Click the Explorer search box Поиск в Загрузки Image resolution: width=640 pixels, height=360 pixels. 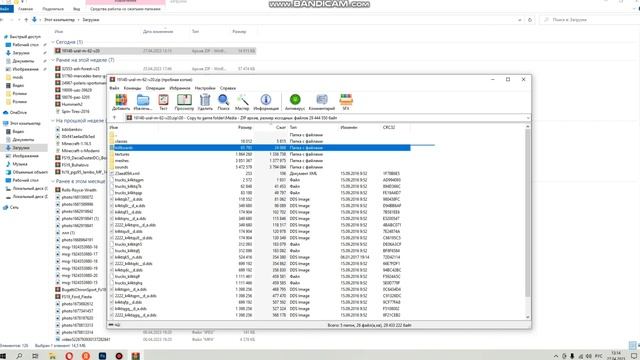pos(589,20)
